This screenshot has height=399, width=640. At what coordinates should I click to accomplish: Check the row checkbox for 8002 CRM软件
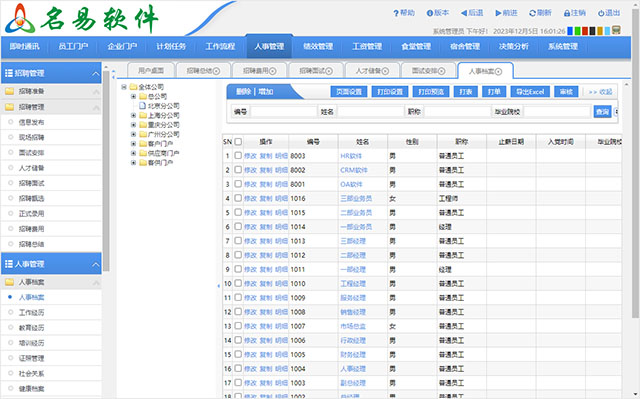238,170
